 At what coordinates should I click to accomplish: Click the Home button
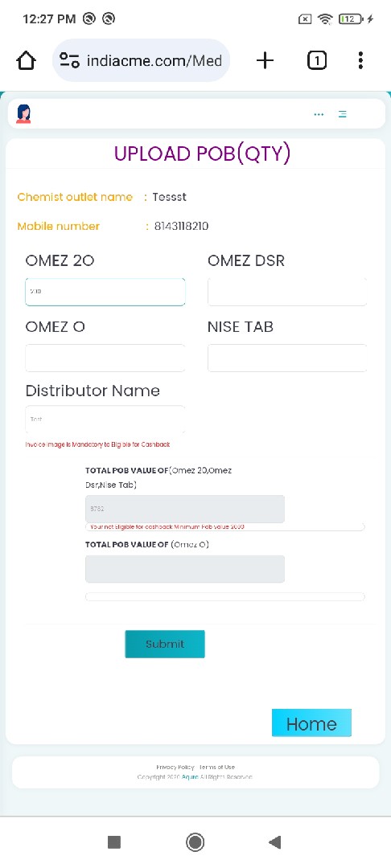[311, 723]
